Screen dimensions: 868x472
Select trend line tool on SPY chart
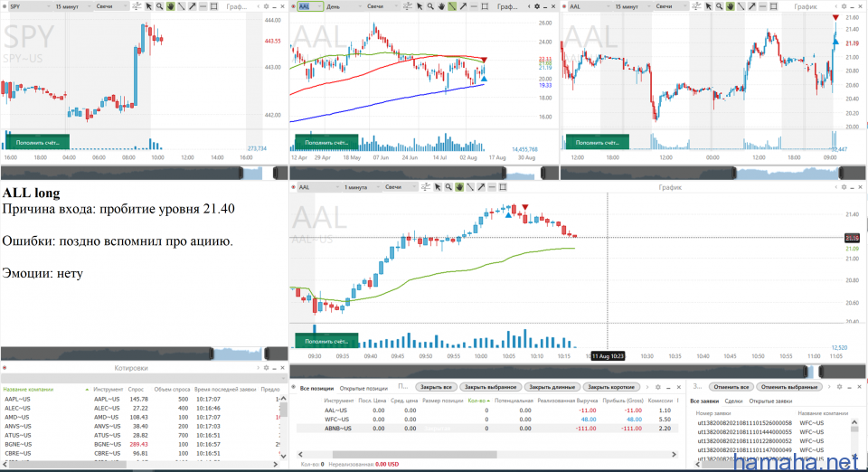point(181,6)
